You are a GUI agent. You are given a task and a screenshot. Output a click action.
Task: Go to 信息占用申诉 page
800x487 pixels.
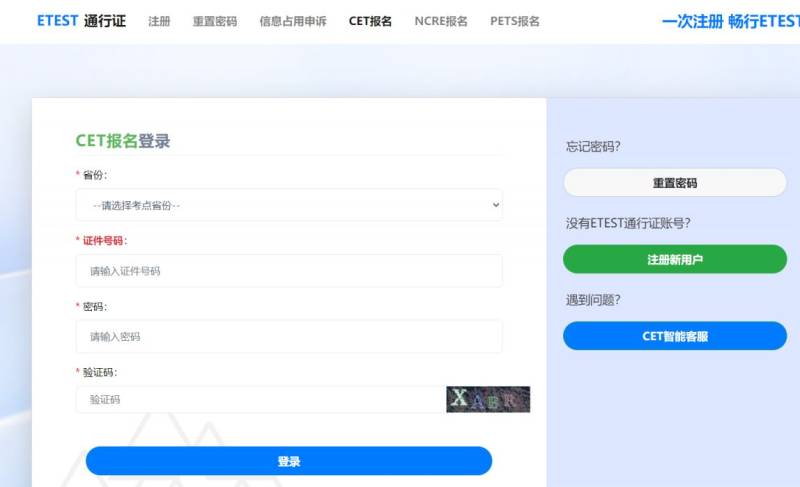(x=293, y=21)
